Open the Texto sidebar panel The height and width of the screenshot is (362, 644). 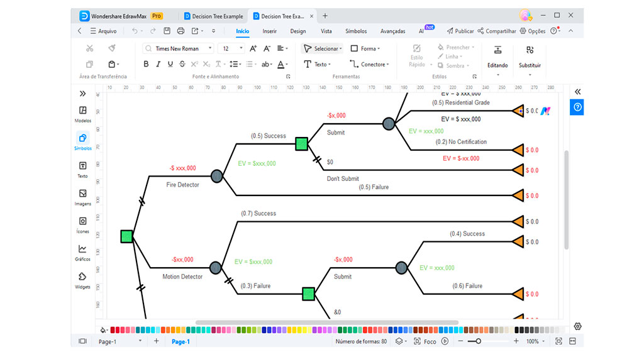click(82, 170)
